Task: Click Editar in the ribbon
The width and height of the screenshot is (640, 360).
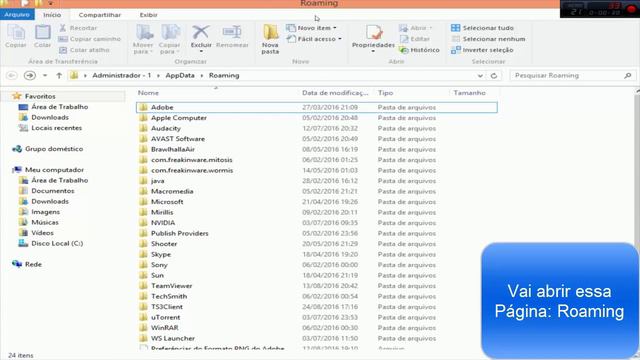Action: 414,39
